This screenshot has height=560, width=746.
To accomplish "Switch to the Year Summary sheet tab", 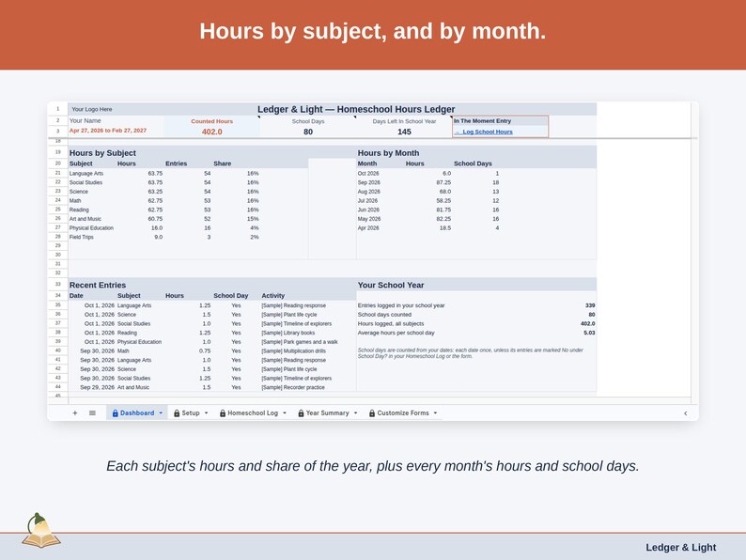I will pyautogui.click(x=327, y=413).
